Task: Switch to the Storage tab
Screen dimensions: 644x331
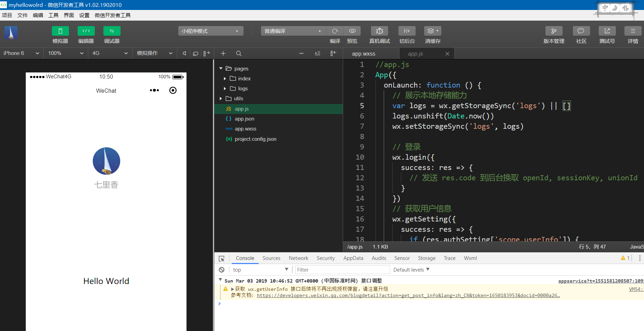Action: pos(427,258)
